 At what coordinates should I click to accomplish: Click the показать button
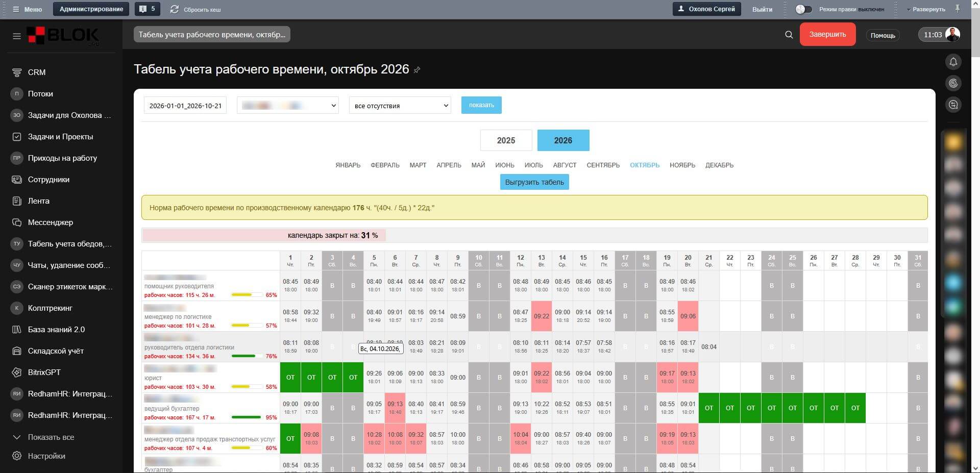(x=481, y=105)
